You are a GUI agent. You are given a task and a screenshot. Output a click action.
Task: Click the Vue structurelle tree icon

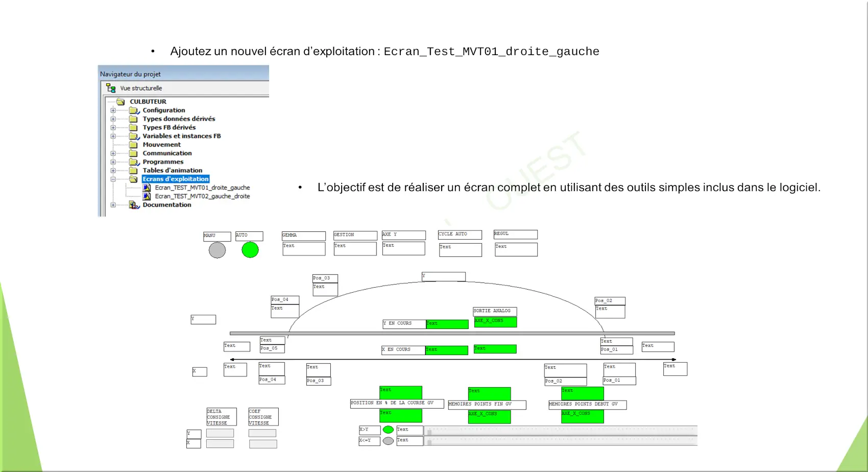pyautogui.click(x=111, y=88)
